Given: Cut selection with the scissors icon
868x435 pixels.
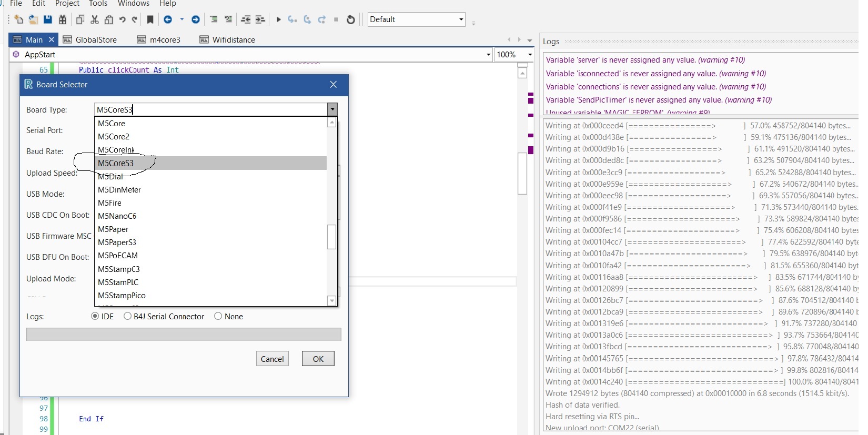Looking at the screenshot, I should (x=95, y=19).
